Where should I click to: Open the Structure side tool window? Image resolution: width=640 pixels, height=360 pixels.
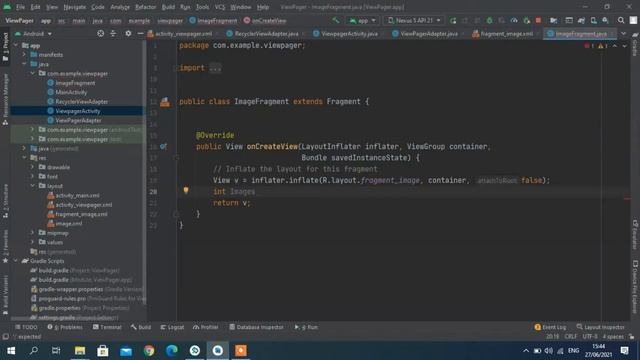tap(5, 201)
